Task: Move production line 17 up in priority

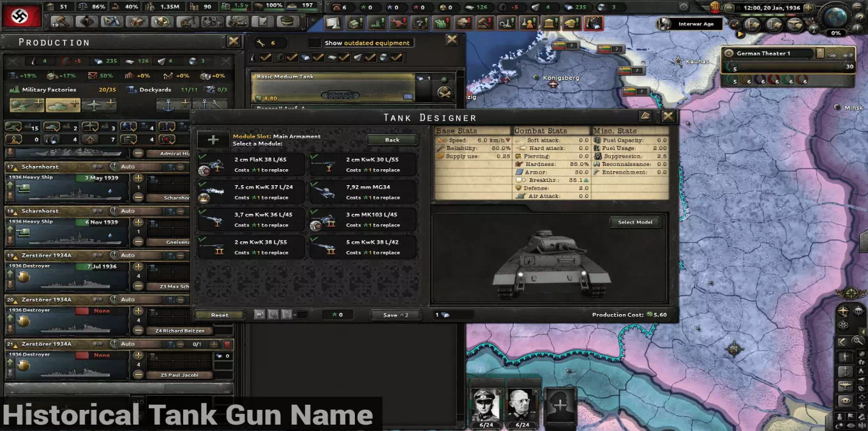Action: pyautogui.click(x=10, y=185)
